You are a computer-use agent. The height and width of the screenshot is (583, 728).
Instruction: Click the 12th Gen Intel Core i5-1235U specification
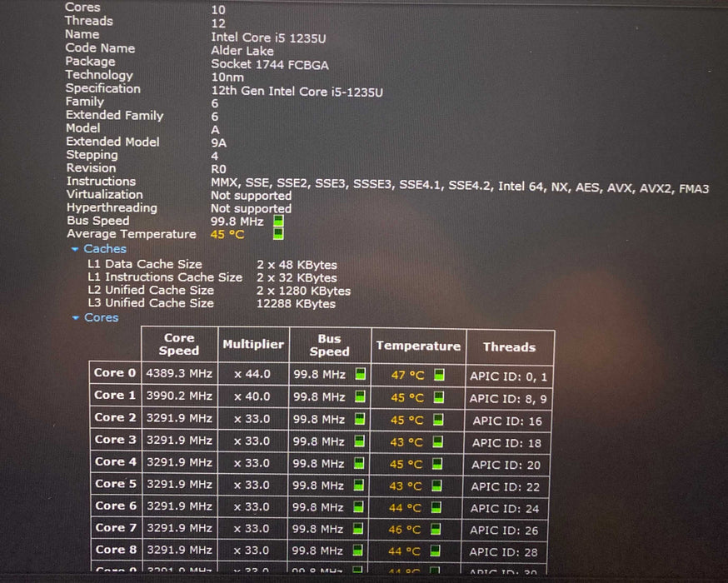tap(297, 92)
